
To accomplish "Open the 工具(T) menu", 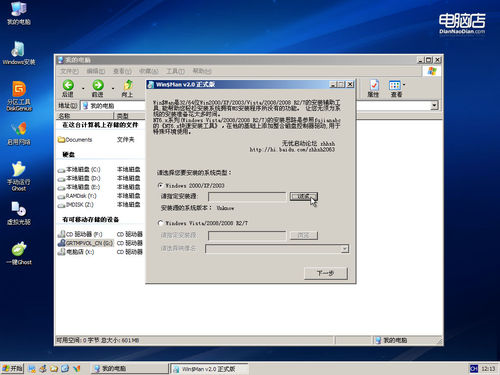I will (x=175, y=71).
